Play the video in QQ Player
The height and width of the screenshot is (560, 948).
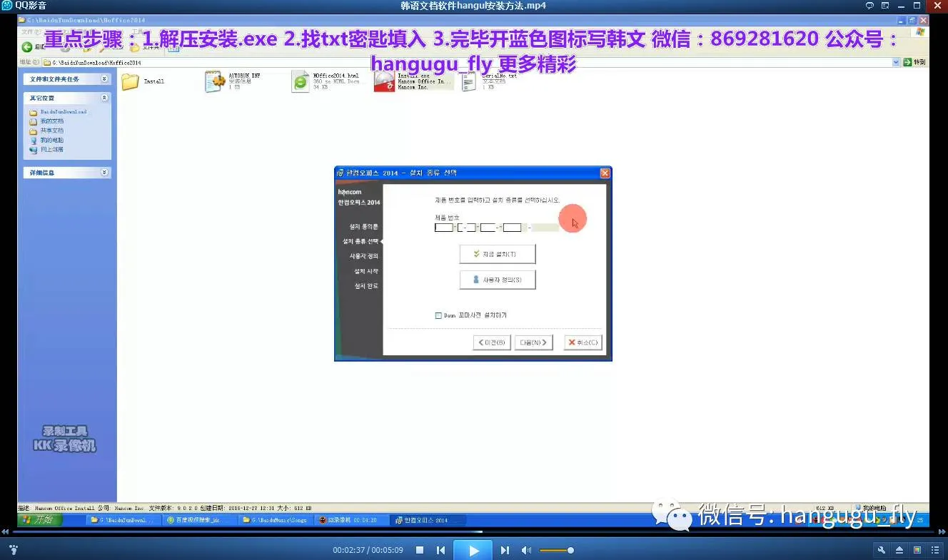click(474, 550)
